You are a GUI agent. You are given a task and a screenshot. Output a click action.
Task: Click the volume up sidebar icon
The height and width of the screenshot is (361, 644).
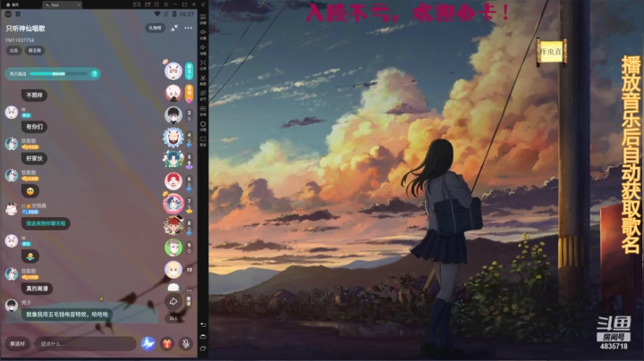[x=203, y=34]
